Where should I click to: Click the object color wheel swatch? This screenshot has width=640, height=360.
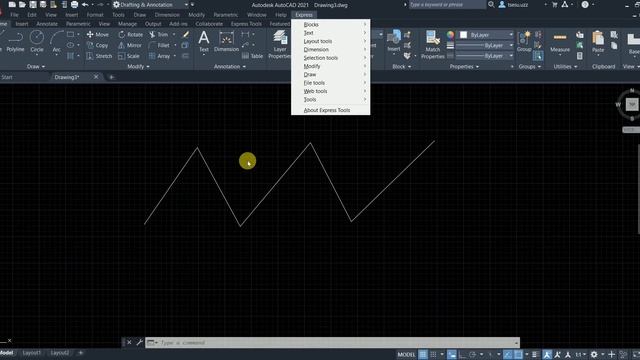(x=450, y=35)
